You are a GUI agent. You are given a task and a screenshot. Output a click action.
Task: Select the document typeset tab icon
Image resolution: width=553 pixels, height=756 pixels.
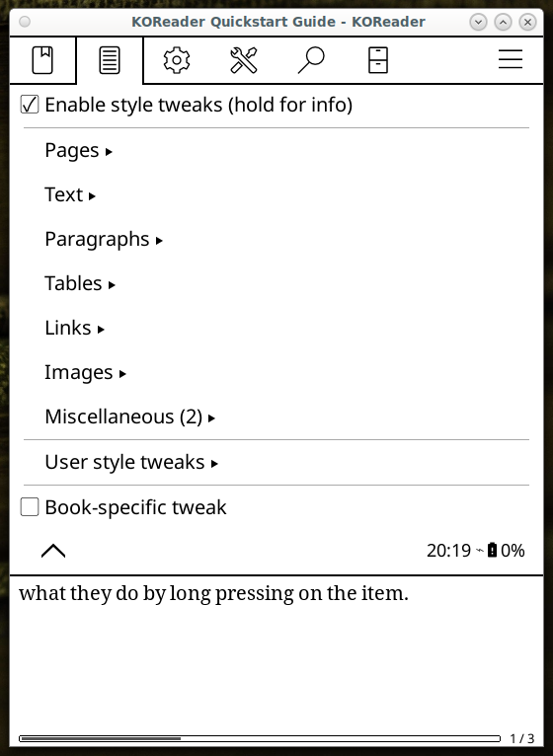click(110, 60)
